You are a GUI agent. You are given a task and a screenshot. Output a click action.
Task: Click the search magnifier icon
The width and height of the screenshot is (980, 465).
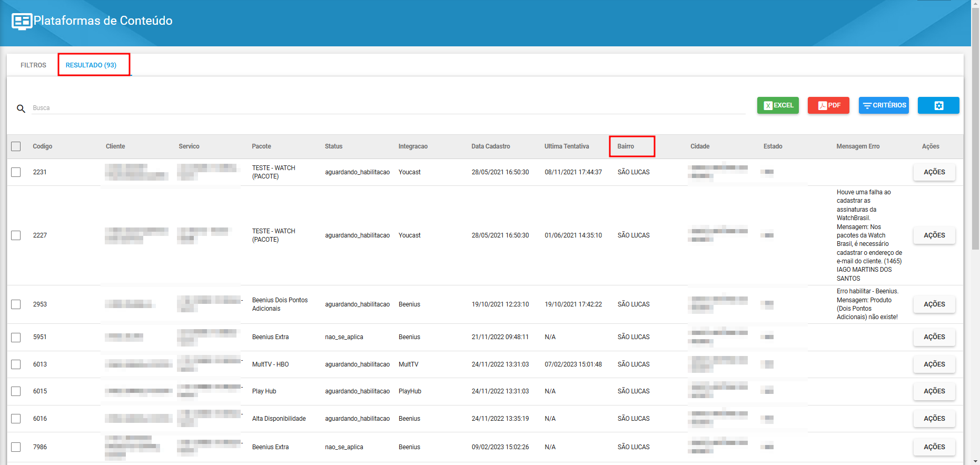click(21, 108)
